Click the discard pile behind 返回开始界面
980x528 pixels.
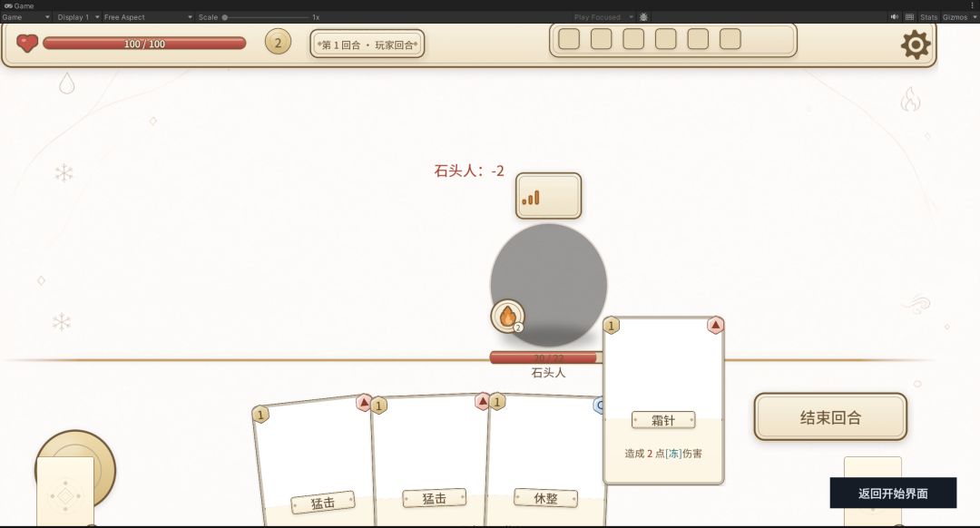873,467
